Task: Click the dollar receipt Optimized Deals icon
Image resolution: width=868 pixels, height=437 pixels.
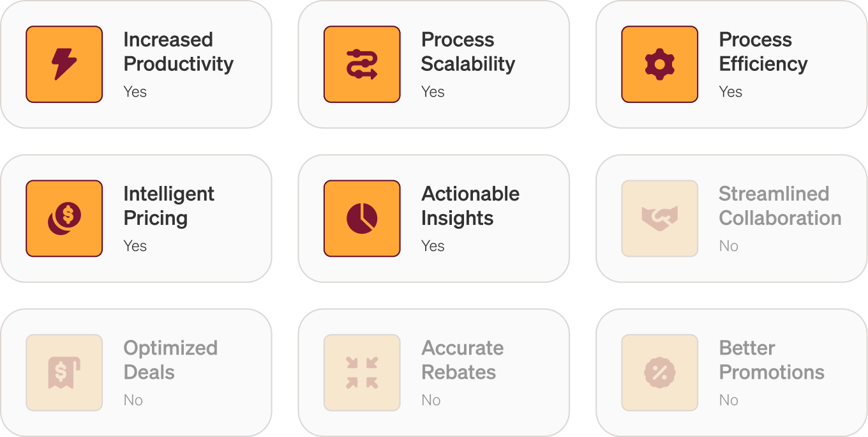Action: (64, 373)
